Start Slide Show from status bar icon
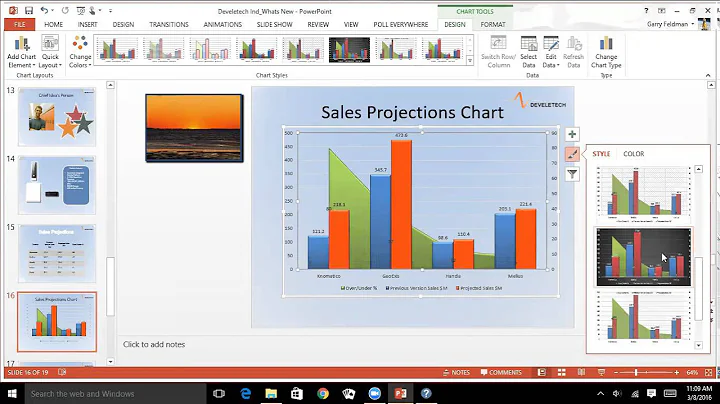This screenshot has width=720, height=404. point(601,372)
